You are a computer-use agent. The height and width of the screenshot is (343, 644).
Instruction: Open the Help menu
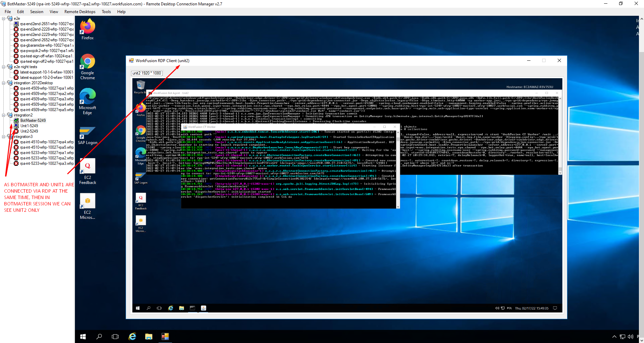[x=121, y=12]
